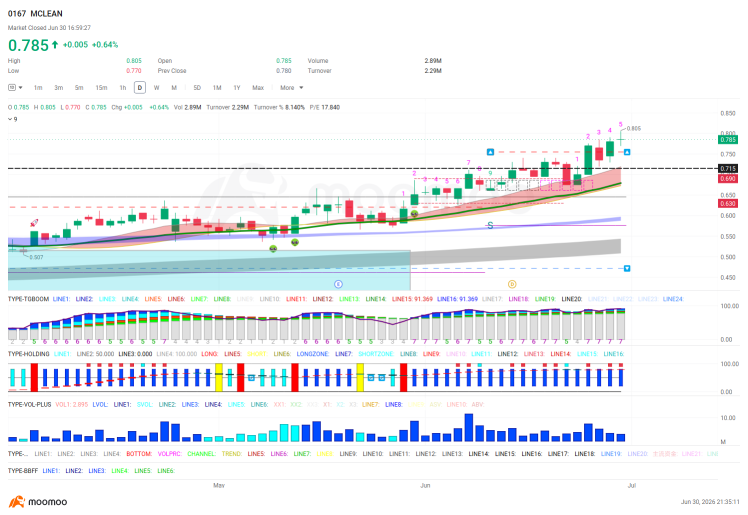The width and height of the screenshot is (748, 515).
Task: Open the candle count selector dropdown
Action: 15,88
